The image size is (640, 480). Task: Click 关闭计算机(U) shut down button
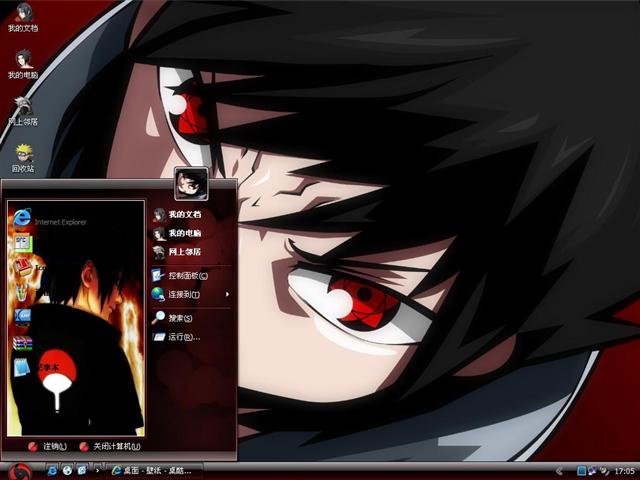[x=109, y=447]
